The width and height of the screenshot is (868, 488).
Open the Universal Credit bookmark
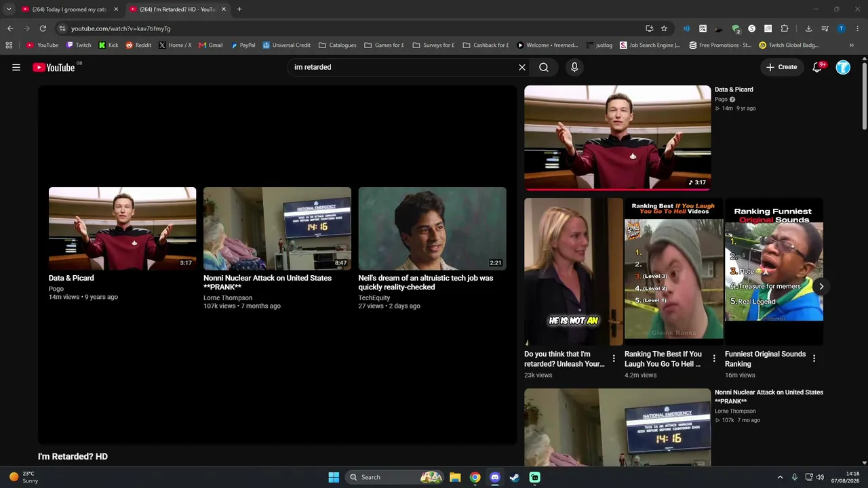pyautogui.click(x=286, y=45)
